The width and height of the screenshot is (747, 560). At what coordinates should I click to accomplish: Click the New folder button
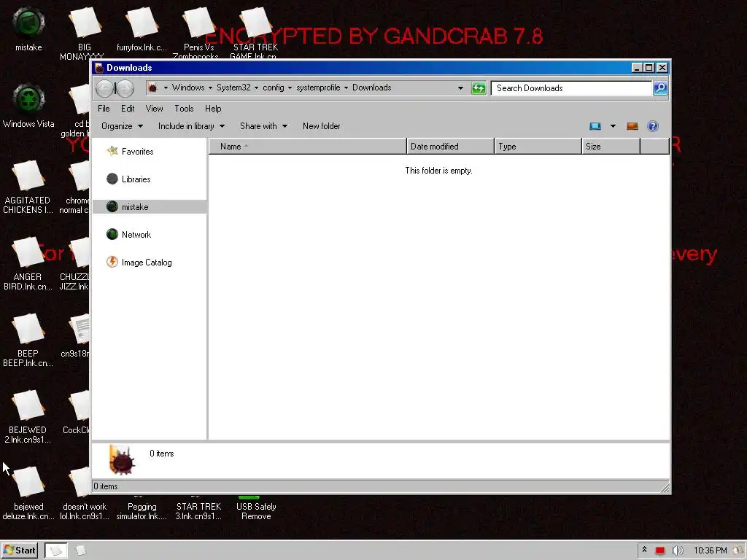[322, 126]
